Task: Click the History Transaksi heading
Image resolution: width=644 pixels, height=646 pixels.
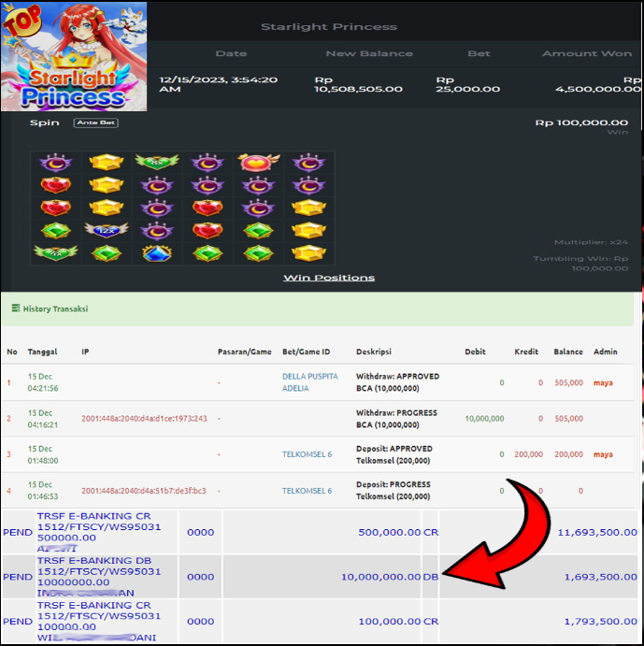Action: pyautogui.click(x=55, y=309)
